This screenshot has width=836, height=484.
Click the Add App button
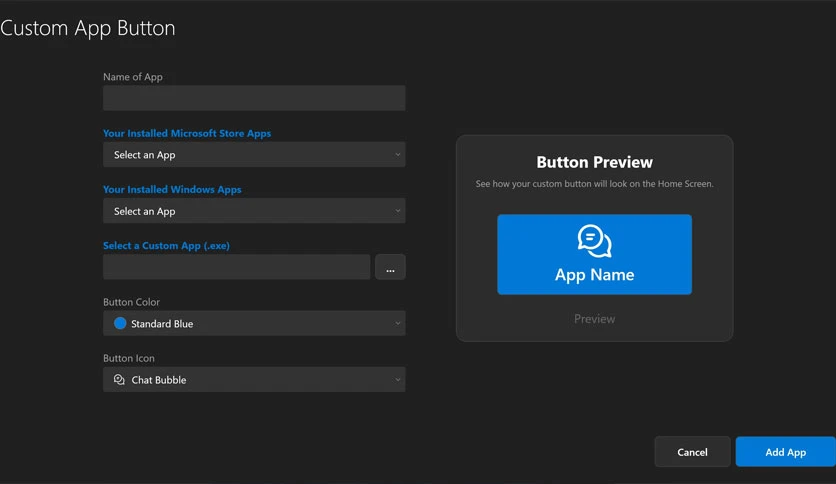click(x=785, y=452)
